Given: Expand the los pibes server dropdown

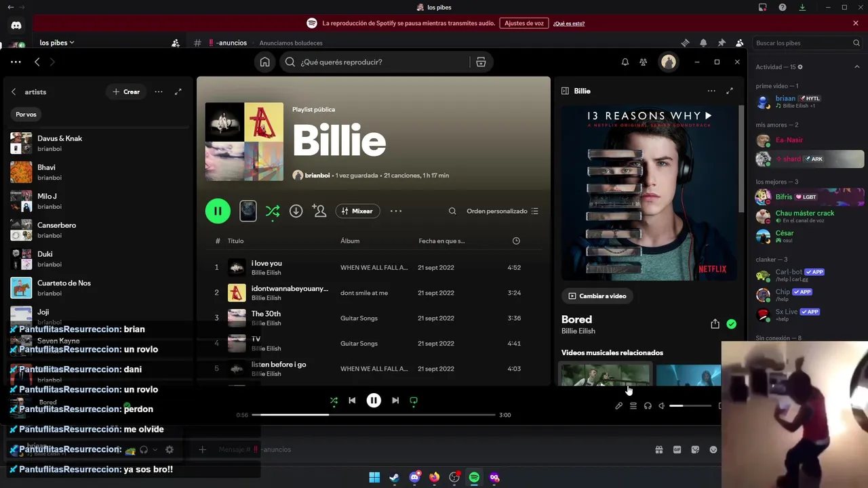Looking at the screenshot, I should click(x=57, y=43).
